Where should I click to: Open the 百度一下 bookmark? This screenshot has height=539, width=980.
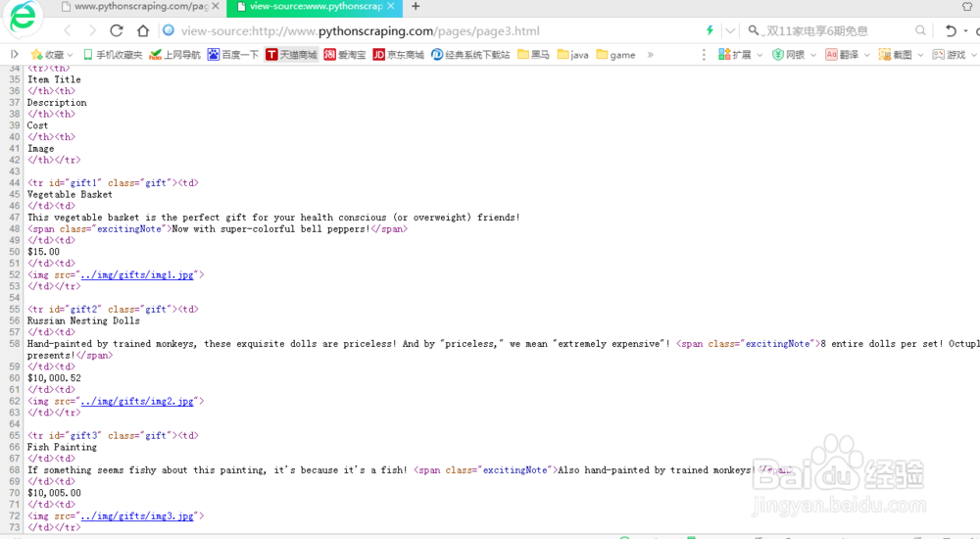233,55
